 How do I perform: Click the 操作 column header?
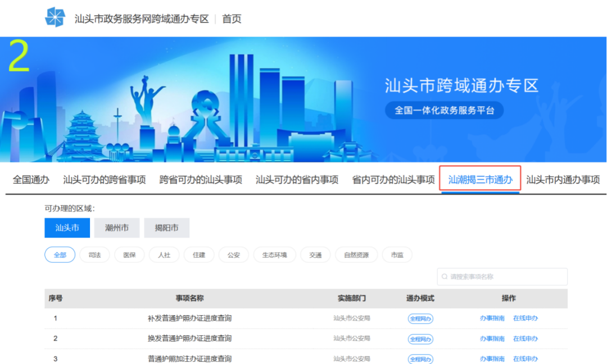tap(509, 298)
